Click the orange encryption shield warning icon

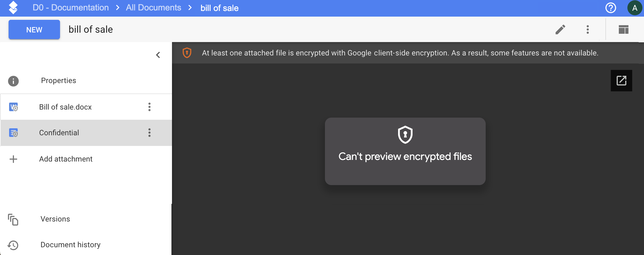pyautogui.click(x=187, y=53)
